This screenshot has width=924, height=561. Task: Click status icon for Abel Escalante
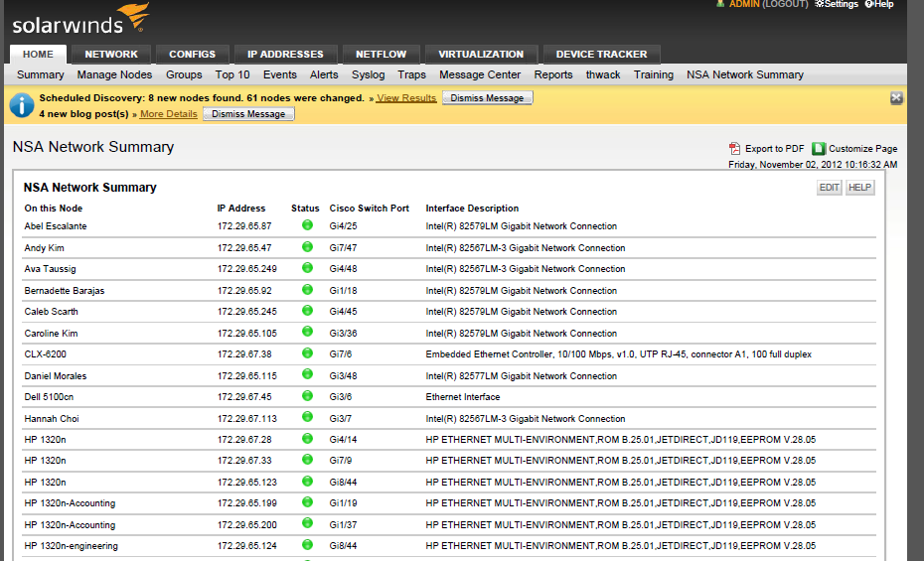pyautogui.click(x=307, y=224)
